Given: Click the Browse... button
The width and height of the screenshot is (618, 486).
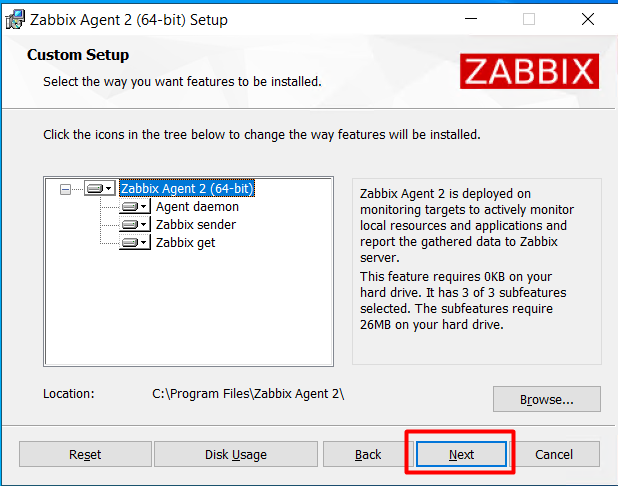Looking at the screenshot, I should click(546, 399).
